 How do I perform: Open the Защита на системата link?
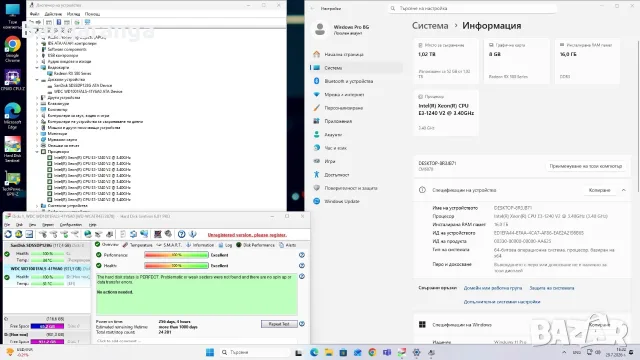[551, 288]
